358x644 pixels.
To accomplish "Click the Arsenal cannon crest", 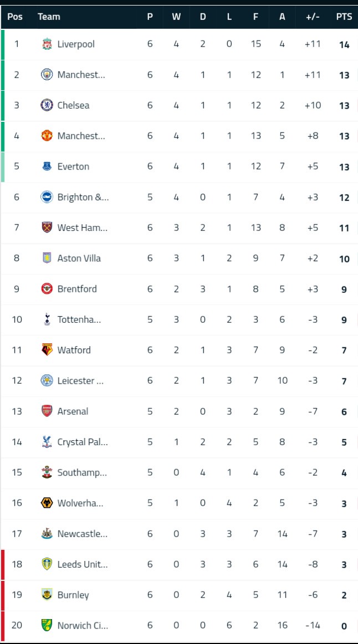I will coord(47,411).
